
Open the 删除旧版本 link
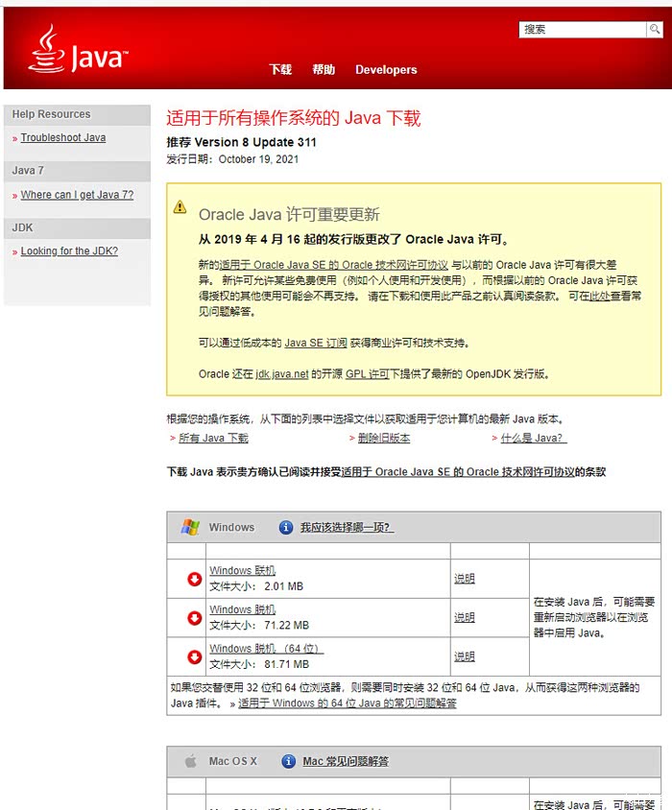[384, 438]
